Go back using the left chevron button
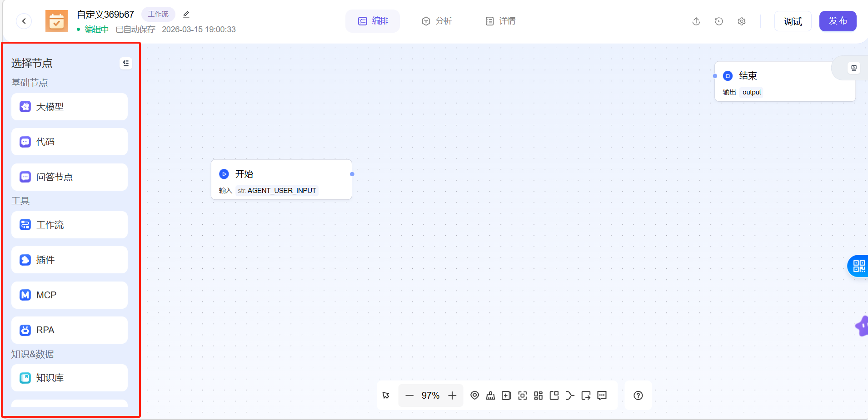The width and height of the screenshot is (868, 420). point(24,21)
